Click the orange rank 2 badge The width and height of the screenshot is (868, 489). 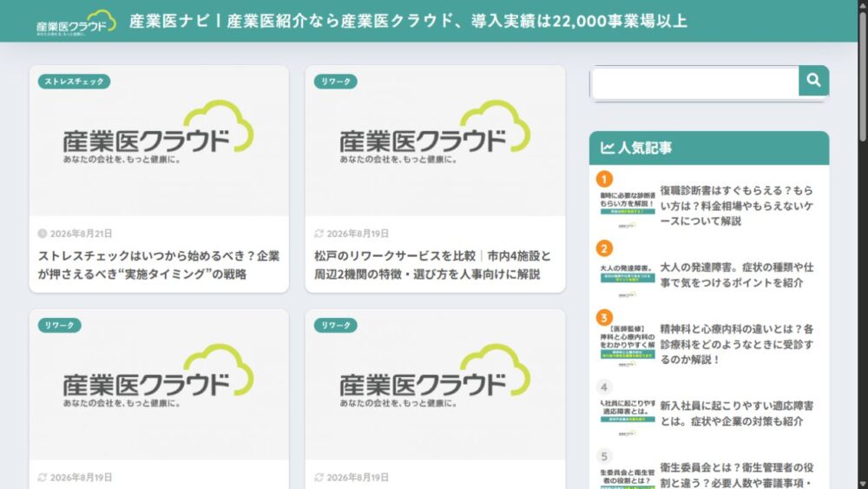click(x=604, y=248)
